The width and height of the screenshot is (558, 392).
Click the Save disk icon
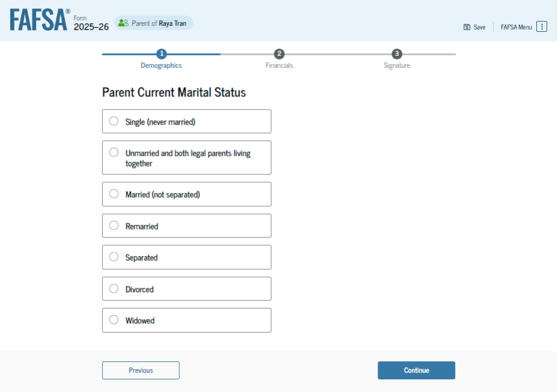pos(467,27)
